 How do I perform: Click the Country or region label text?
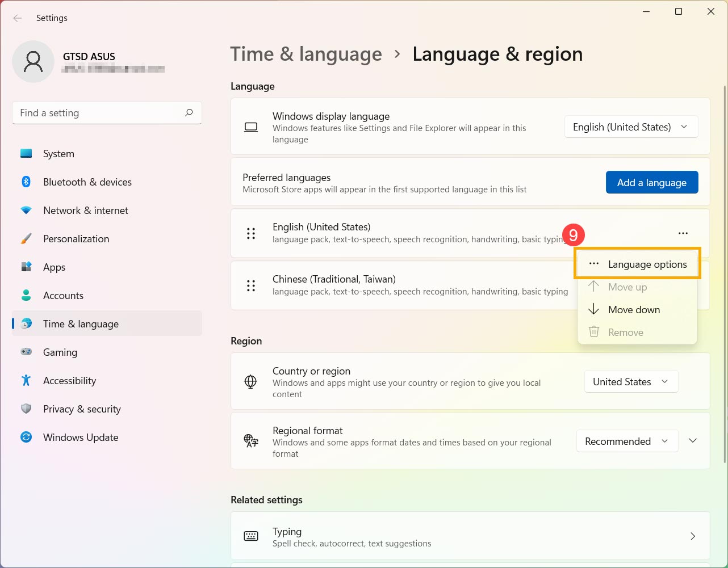(x=311, y=371)
